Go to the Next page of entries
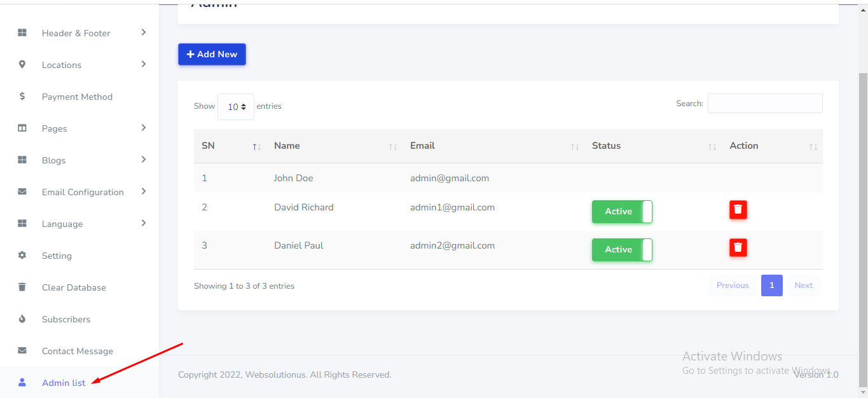Screen dimensions: 868x398 tap(803, 285)
